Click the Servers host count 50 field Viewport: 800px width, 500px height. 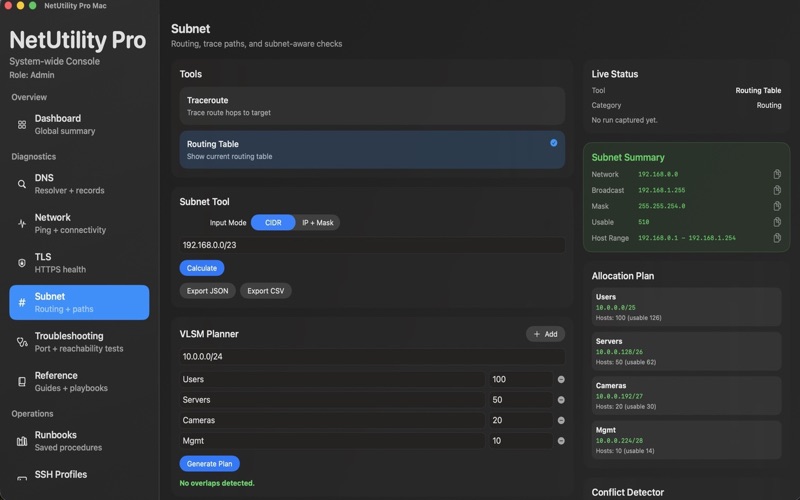pyautogui.click(x=521, y=399)
